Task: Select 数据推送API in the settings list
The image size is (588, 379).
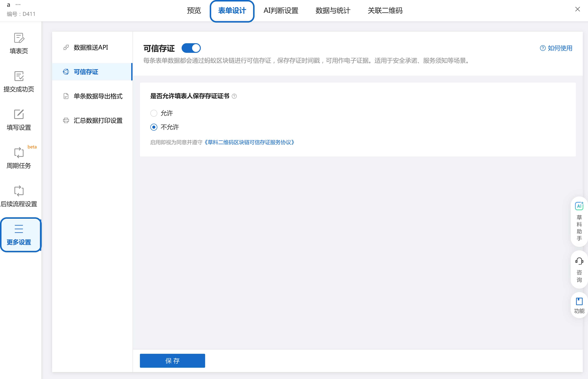Action: [x=91, y=48]
